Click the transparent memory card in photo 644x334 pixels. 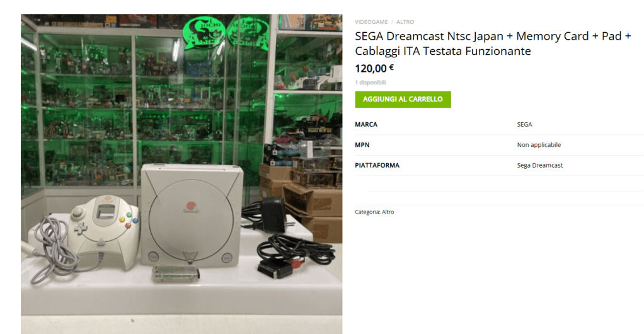175,274
